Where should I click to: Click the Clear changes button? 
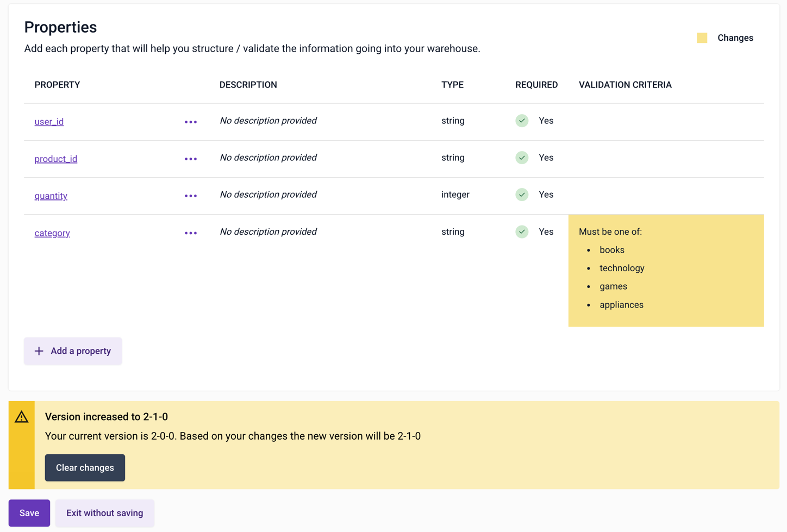point(85,468)
